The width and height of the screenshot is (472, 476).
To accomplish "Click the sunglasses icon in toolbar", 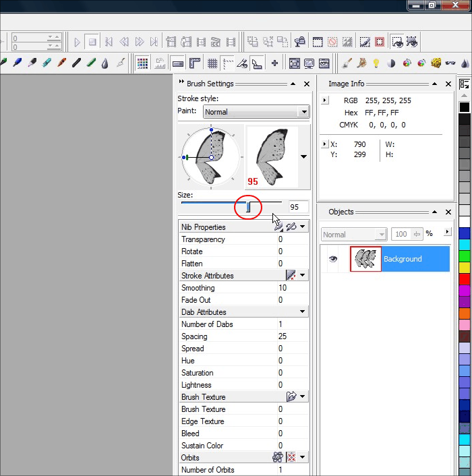I will (450, 63).
